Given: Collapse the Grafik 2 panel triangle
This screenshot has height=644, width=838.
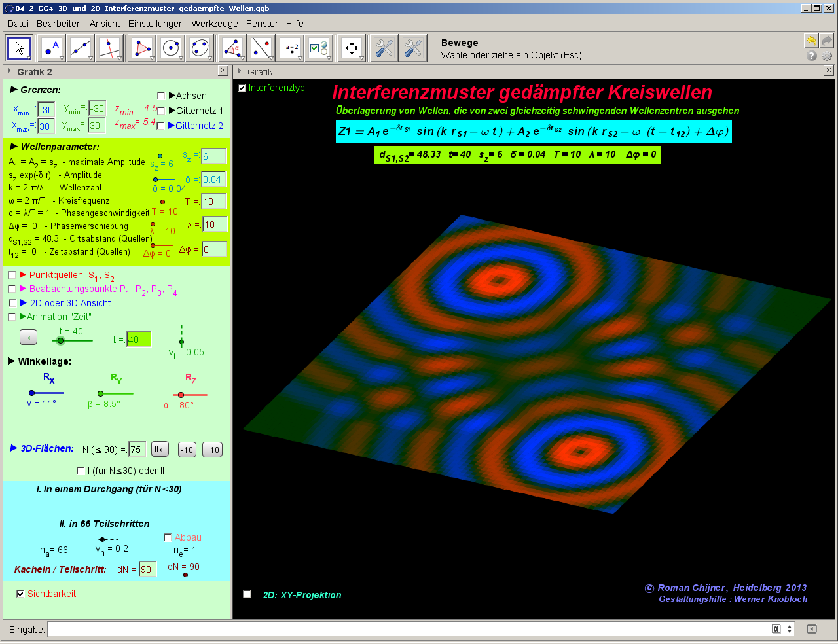Looking at the screenshot, I should (x=9, y=72).
